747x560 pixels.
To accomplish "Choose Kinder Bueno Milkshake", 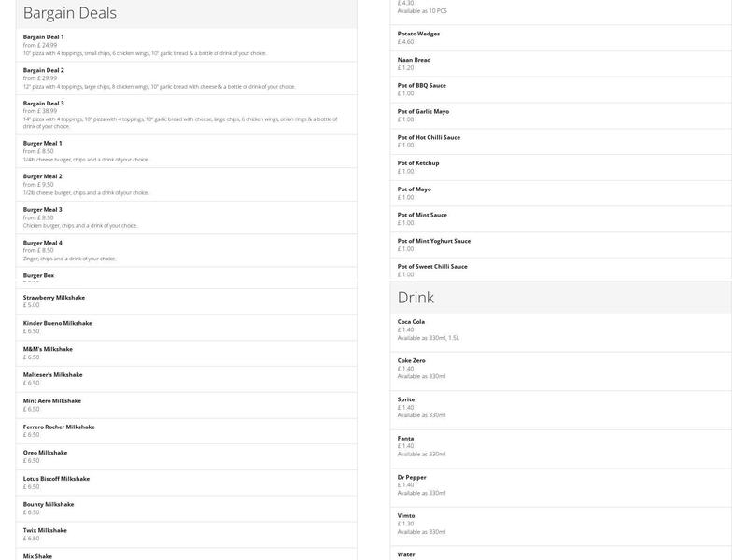I will 187,327.
